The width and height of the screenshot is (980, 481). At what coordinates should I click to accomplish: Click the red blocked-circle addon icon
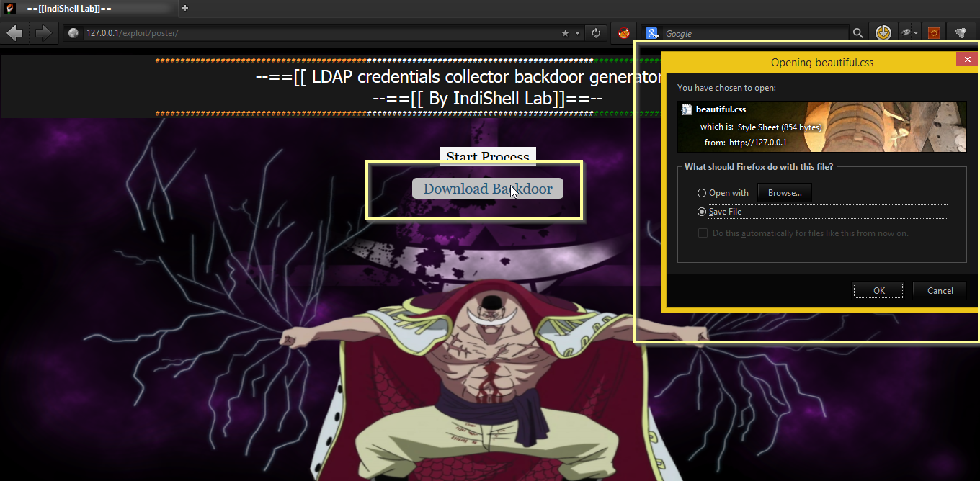click(x=623, y=32)
